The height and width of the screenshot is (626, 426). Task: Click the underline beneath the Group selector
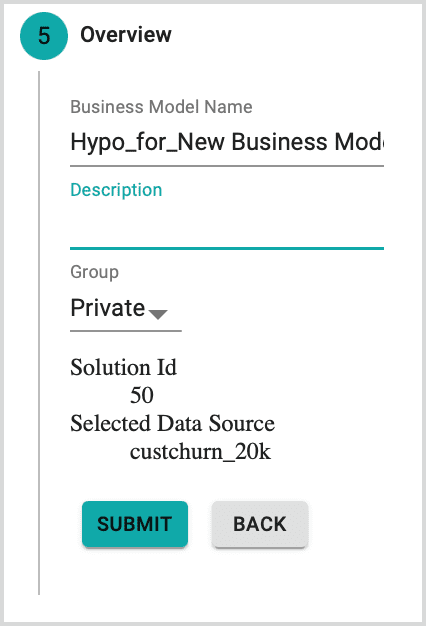tap(126, 331)
